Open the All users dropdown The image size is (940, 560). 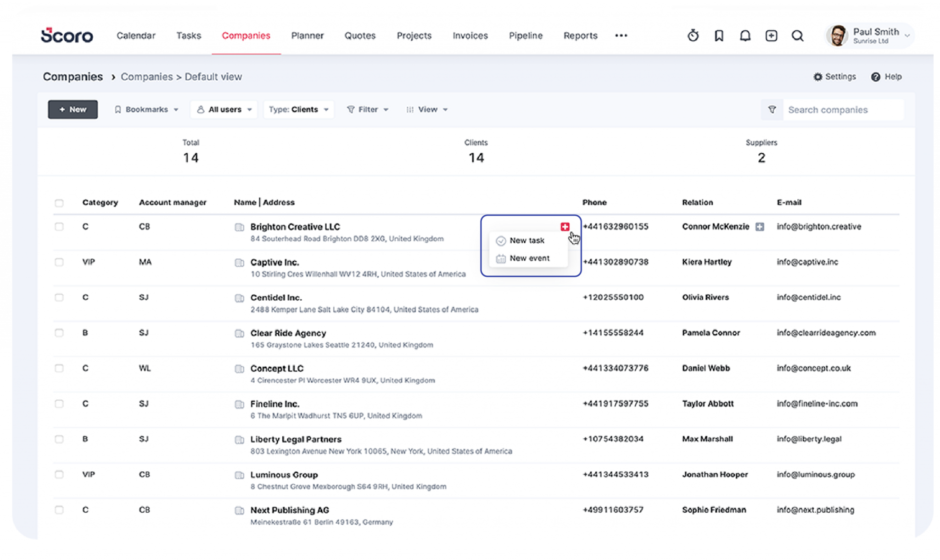pyautogui.click(x=224, y=109)
